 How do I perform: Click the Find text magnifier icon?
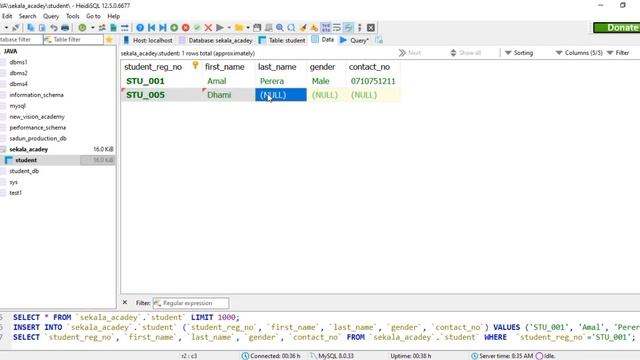pos(280,28)
